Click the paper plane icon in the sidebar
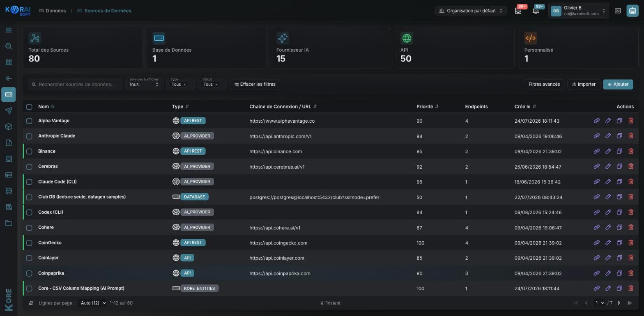This screenshot has width=644, height=316. [x=9, y=111]
